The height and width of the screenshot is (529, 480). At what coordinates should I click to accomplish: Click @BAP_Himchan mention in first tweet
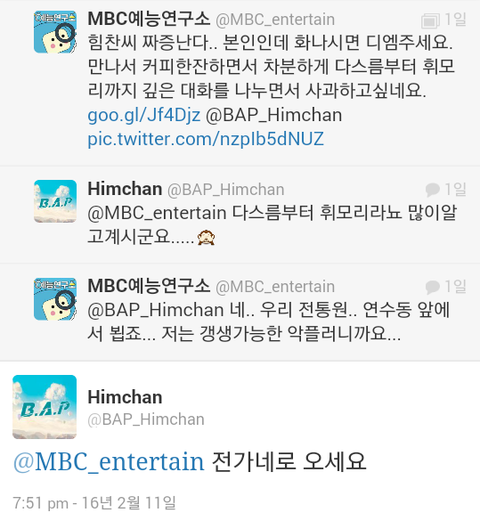click(x=274, y=115)
